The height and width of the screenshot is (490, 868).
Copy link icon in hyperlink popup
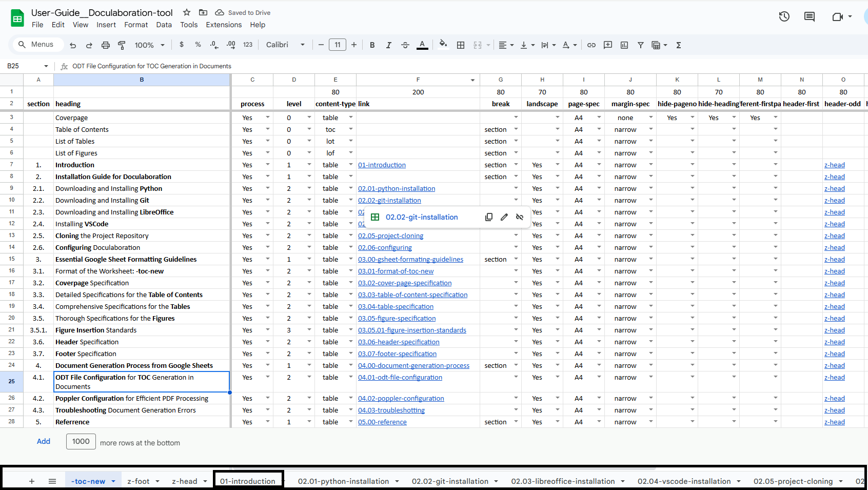pos(489,217)
